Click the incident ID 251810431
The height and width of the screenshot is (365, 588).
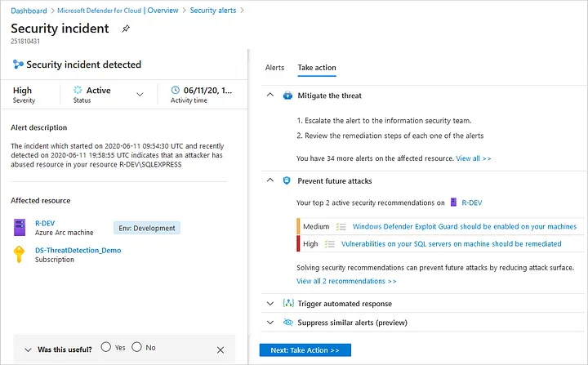(25, 42)
